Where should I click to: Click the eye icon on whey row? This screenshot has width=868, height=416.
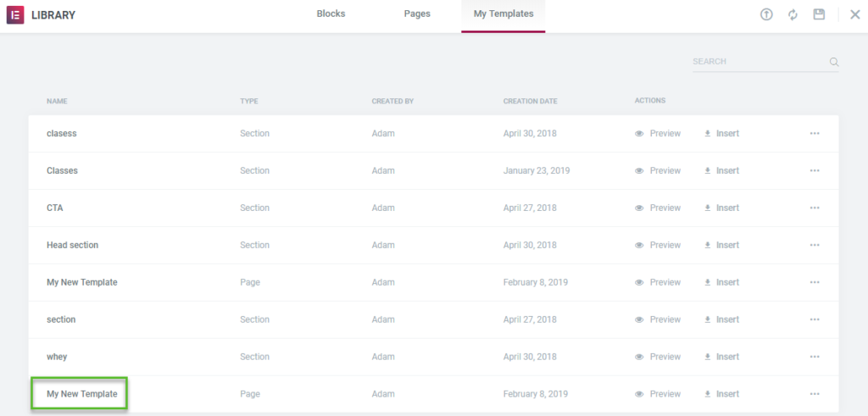click(639, 357)
